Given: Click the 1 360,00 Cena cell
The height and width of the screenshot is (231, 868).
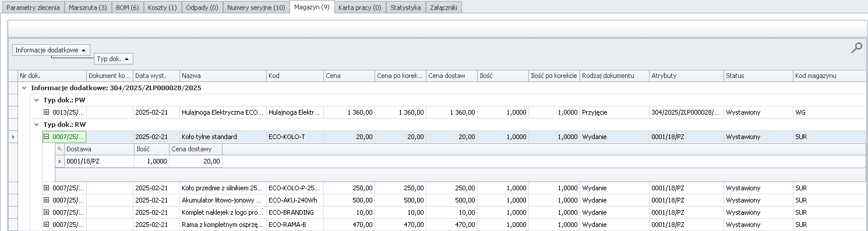Looking at the screenshot, I should point(349,112).
